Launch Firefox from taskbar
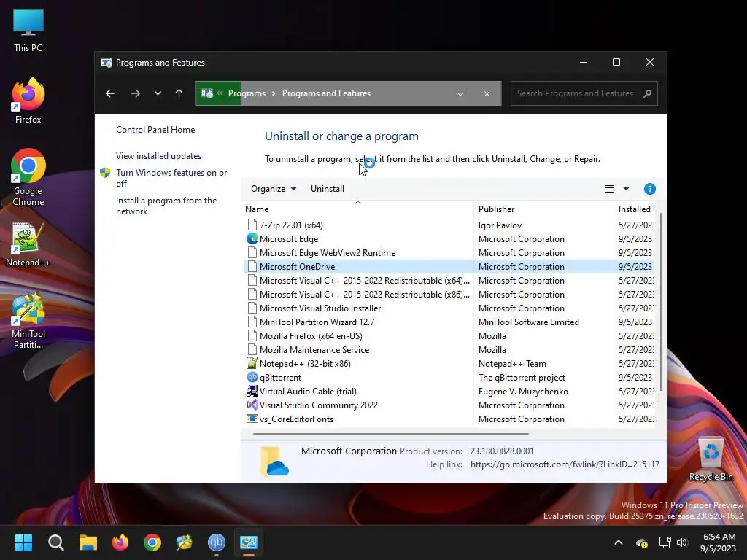Image resolution: width=747 pixels, height=560 pixels. click(120, 542)
